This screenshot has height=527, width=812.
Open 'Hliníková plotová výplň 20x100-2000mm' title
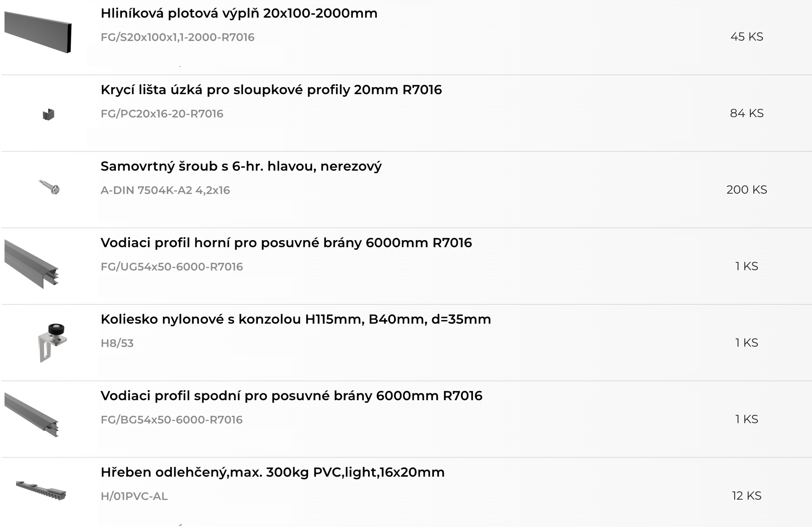[239, 13]
